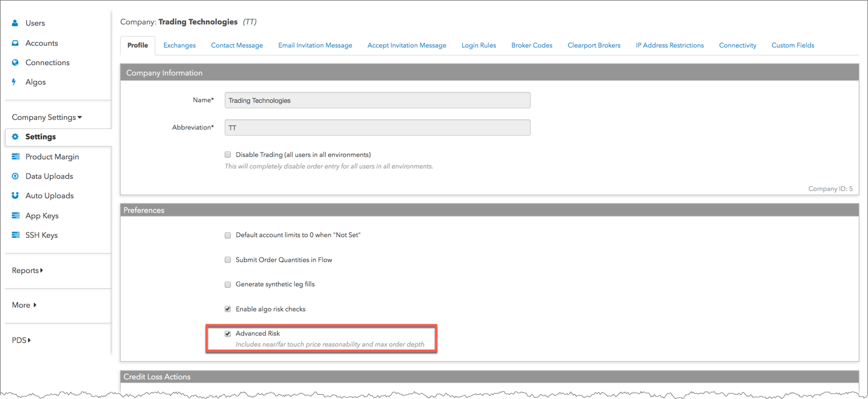This screenshot has height=399, width=868.
Task: Select the Profile tab
Action: pyautogui.click(x=138, y=46)
